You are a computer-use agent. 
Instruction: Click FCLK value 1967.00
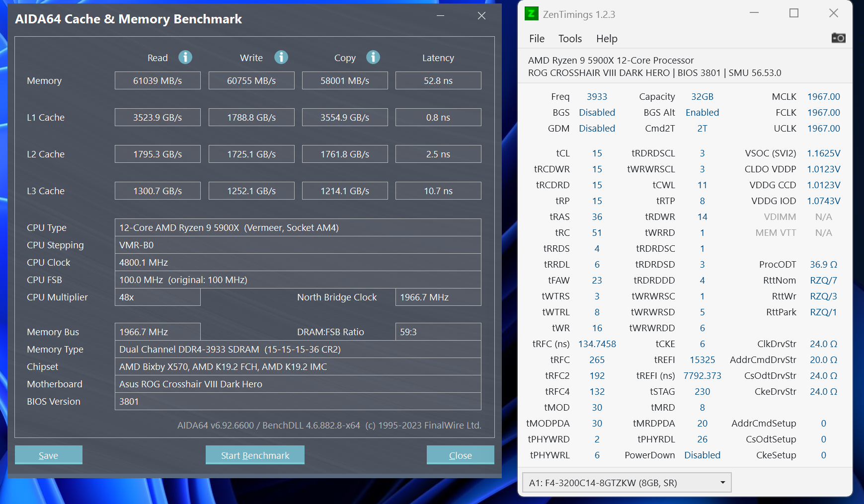(x=823, y=112)
